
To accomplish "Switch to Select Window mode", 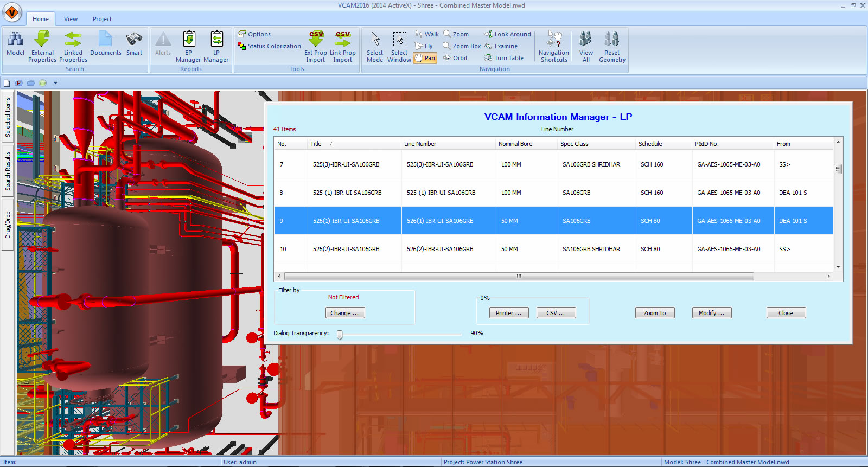I will point(399,40).
